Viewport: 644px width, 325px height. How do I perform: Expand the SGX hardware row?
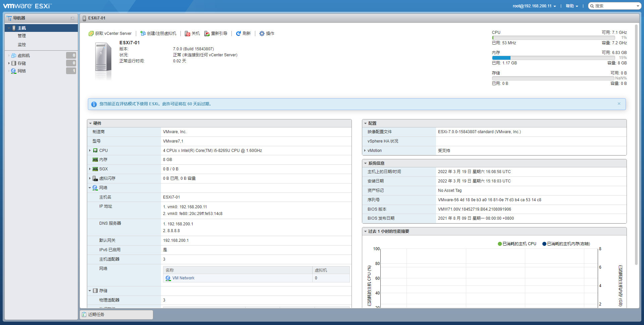point(90,169)
